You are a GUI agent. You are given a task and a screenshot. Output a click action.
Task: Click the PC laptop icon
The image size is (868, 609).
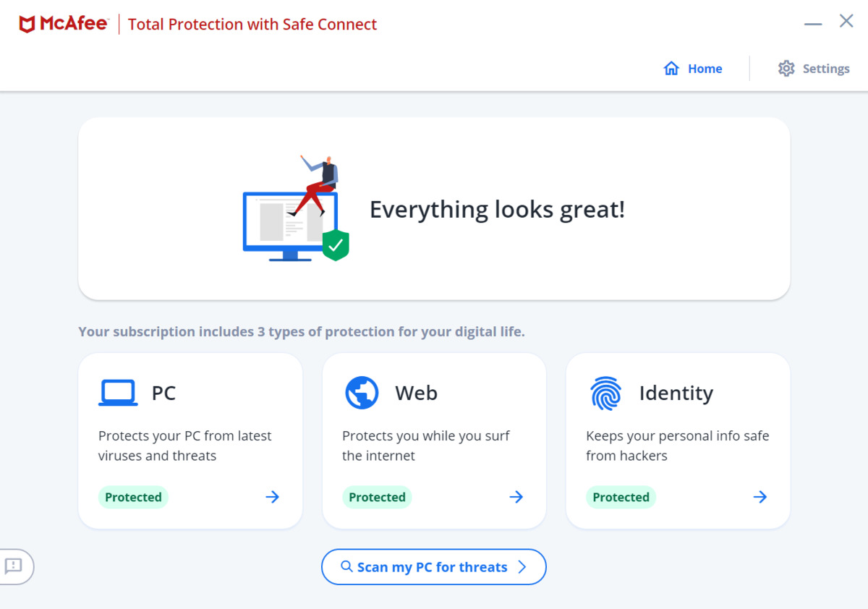118,393
